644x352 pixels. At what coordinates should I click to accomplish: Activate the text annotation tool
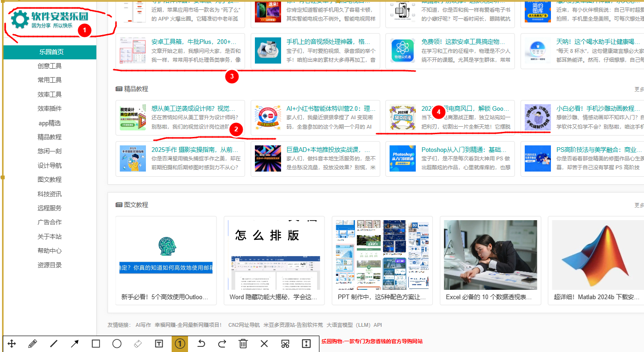click(x=159, y=344)
